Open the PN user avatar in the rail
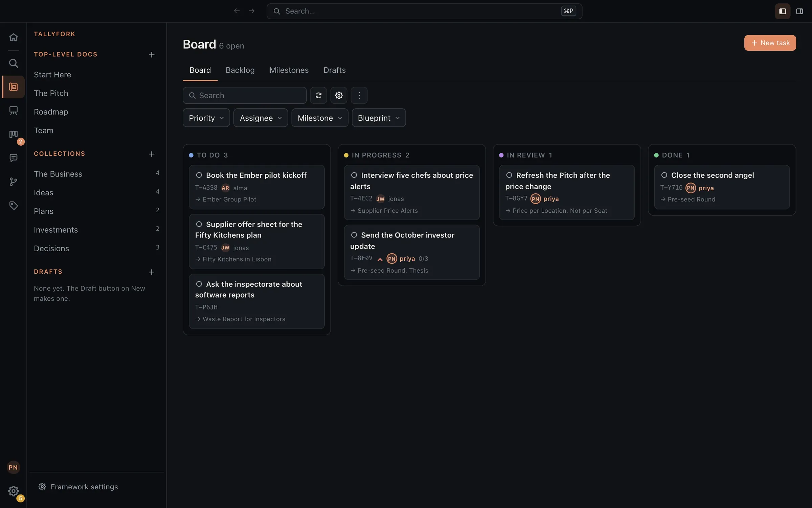812x508 pixels. tap(13, 467)
